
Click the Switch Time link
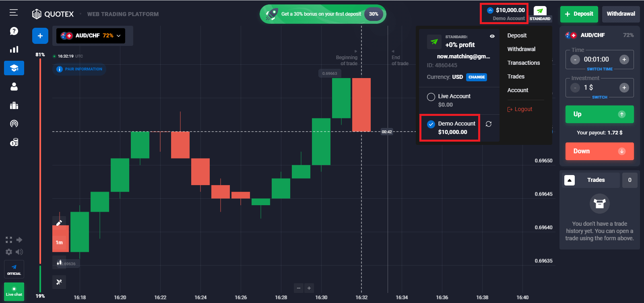click(x=600, y=69)
